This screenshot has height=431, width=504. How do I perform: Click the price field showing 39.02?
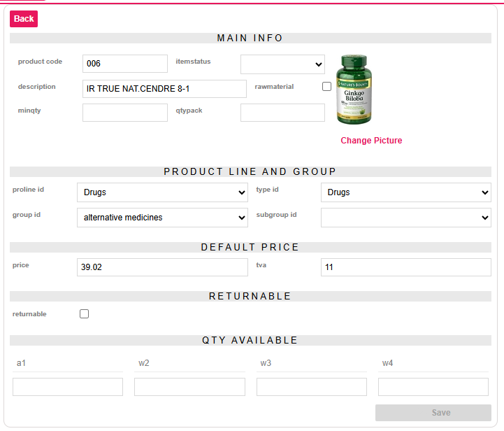tap(162, 267)
